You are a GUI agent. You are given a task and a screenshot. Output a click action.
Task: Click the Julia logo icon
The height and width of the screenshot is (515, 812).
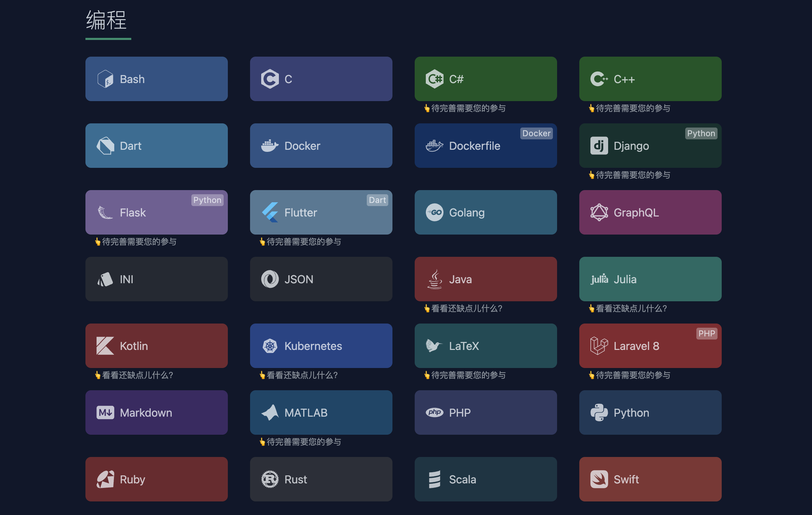[x=599, y=279]
